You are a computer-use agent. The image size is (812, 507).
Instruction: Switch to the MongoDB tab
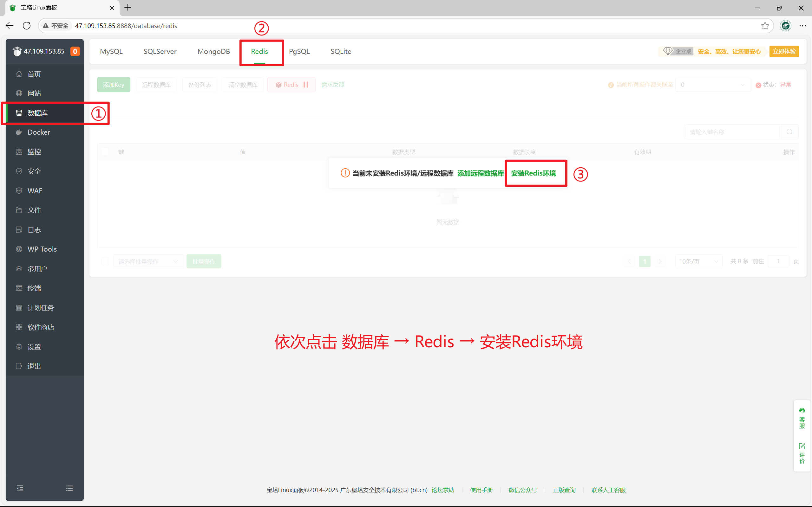(213, 51)
